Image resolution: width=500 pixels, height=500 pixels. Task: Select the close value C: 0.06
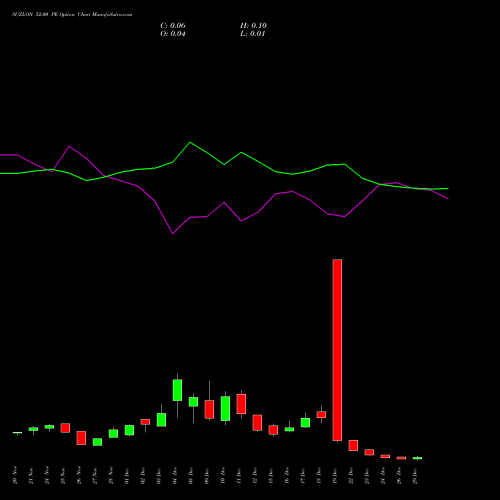tap(173, 26)
